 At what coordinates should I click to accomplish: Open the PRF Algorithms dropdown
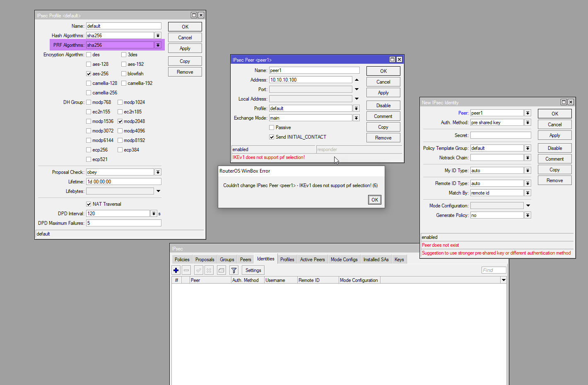[x=158, y=45]
